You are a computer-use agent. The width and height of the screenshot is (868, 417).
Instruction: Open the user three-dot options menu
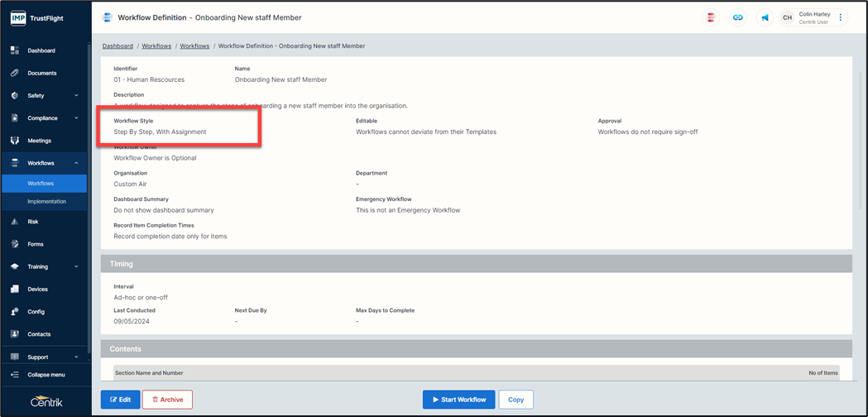[840, 17]
